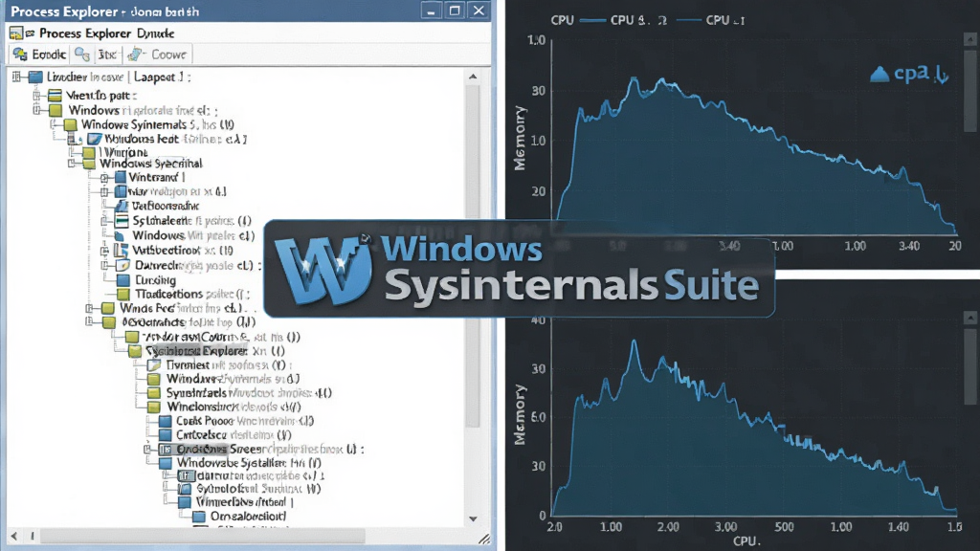This screenshot has height=551, width=980.
Task: Click scroll-up arrow on the lower chart
Action: 970,318
